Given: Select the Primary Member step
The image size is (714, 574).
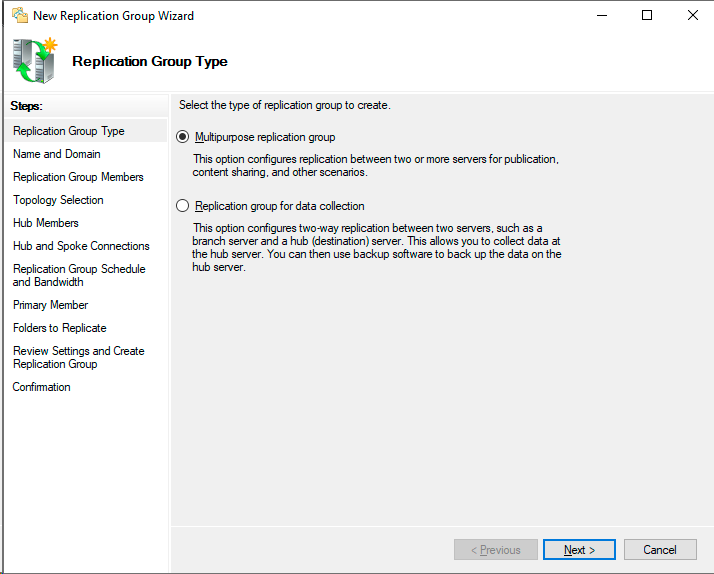Looking at the screenshot, I should click(x=51, y=305).
